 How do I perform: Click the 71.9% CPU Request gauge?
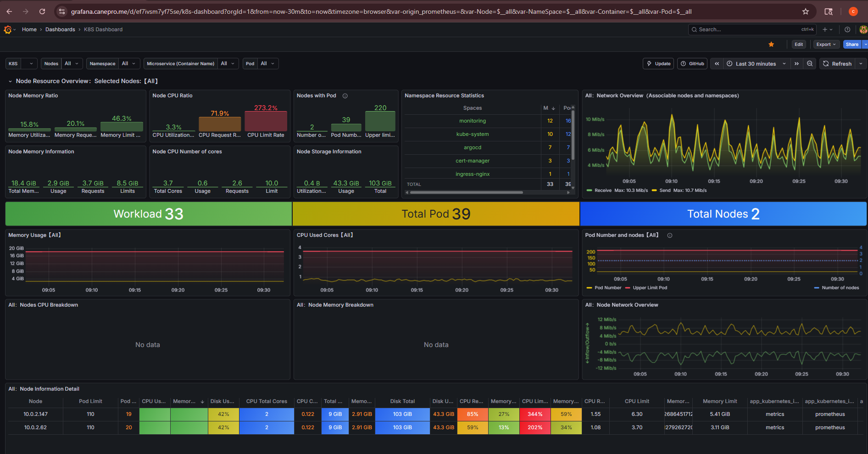click(x=220, y=124)
